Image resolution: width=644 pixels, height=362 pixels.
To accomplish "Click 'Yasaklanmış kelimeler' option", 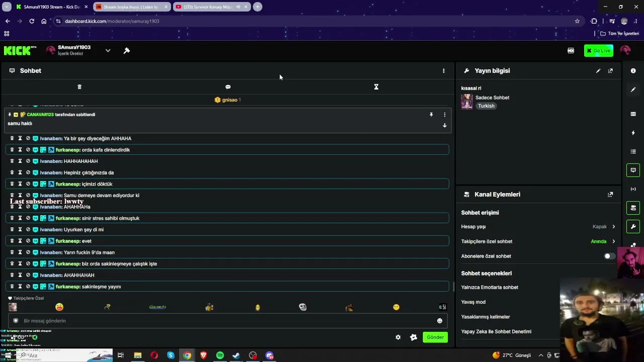I will pyautogui.click(x=486, y=317).
